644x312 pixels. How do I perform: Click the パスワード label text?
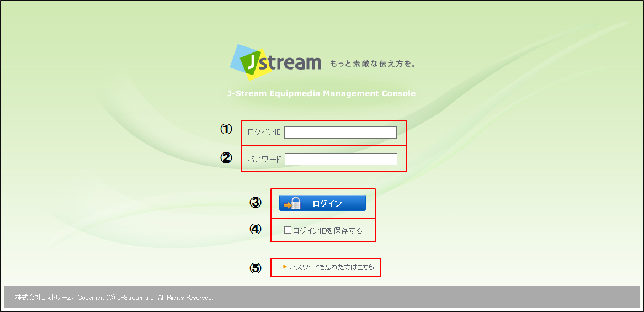(x=264, y=160)
